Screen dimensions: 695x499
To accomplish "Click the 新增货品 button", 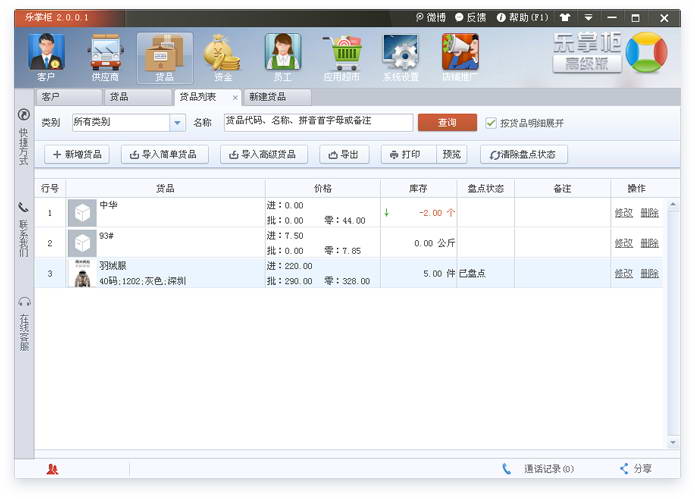I will [x=77, y=155].
